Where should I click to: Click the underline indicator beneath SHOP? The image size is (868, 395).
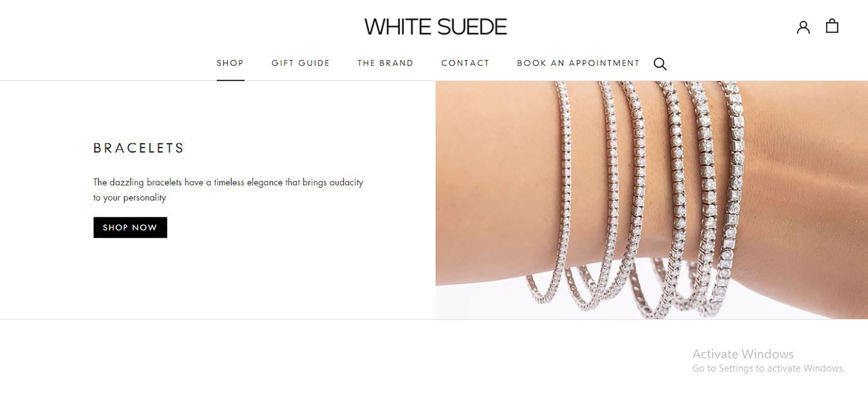230,80
